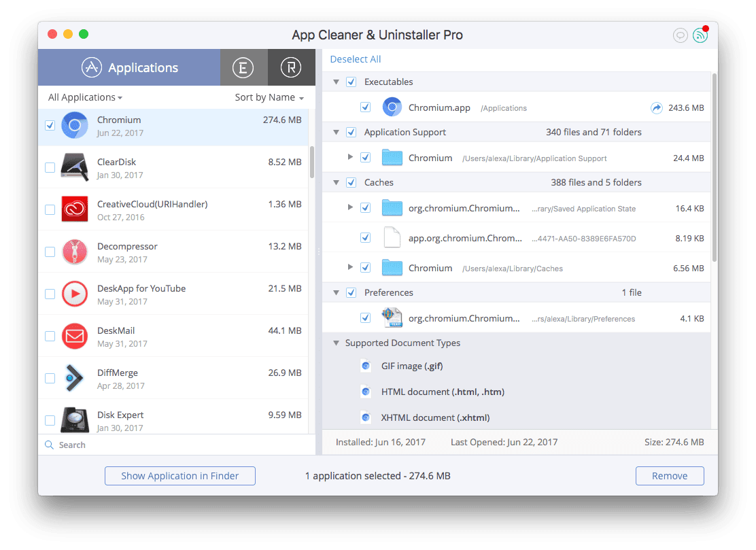Click the Application Support Chromium folder icon
The height and width of the screenshot is (550, 756).
tap(392, 158)
